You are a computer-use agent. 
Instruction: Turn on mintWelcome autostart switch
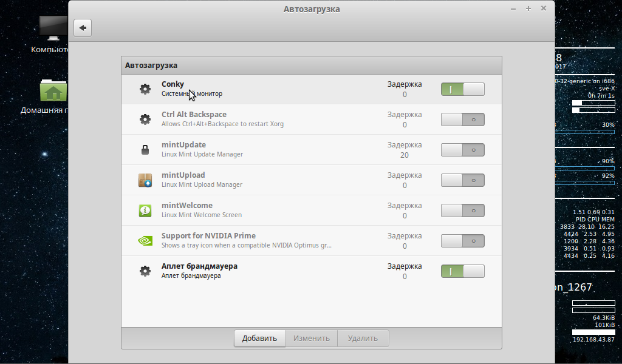(462, 211)
